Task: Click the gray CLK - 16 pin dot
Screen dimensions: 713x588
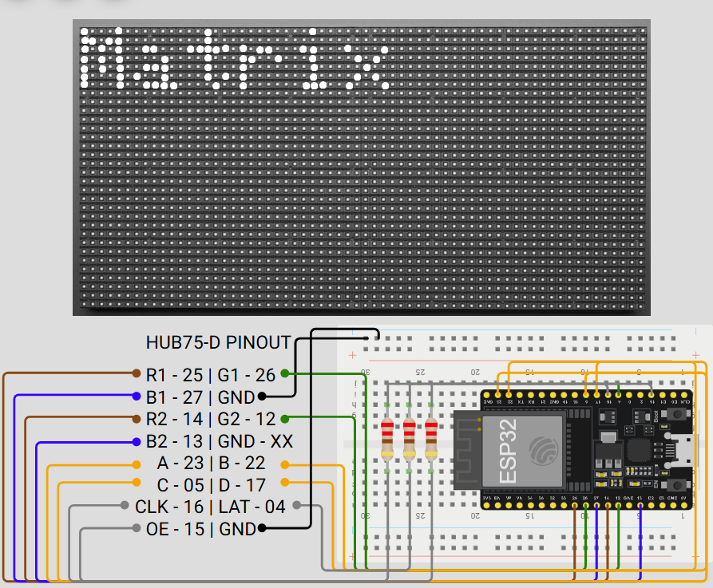Action: tap(125, 505)
